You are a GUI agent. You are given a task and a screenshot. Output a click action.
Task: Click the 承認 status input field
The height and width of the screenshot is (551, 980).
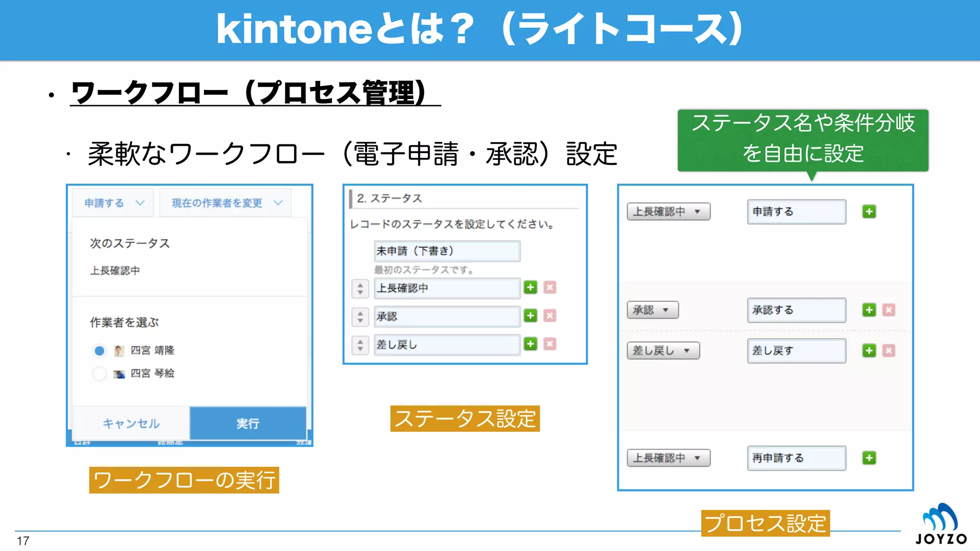tap(447, 317)
